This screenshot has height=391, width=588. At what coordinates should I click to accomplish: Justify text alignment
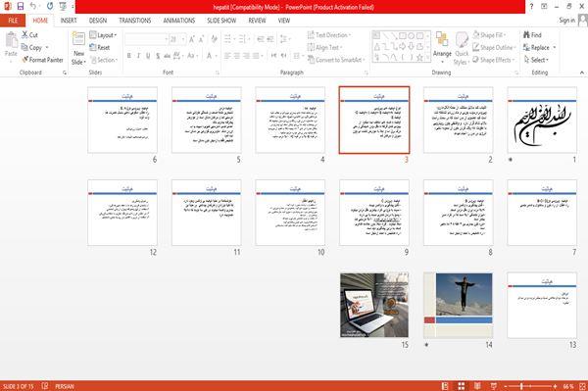256,56
